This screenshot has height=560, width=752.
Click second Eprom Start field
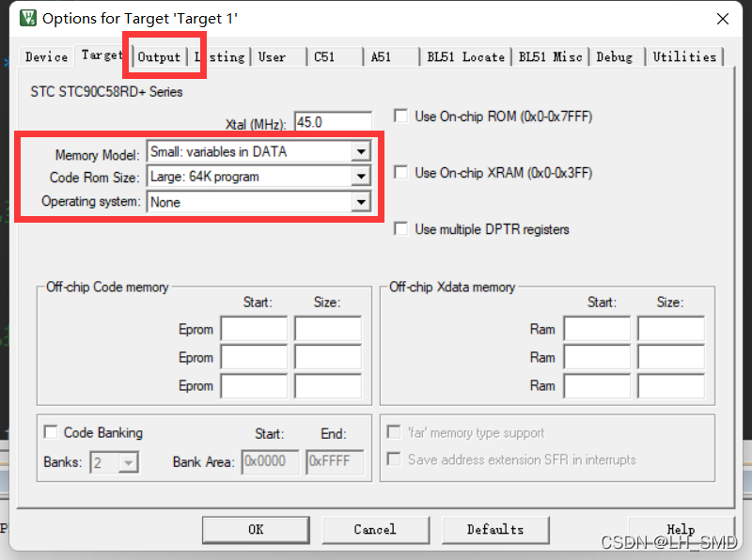point(254,357)
